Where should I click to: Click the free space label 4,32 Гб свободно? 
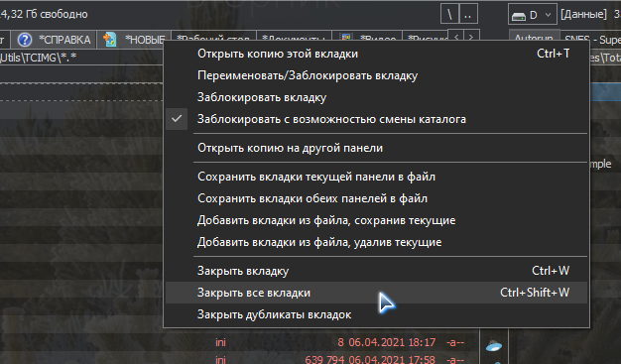(x=44, y=14)
